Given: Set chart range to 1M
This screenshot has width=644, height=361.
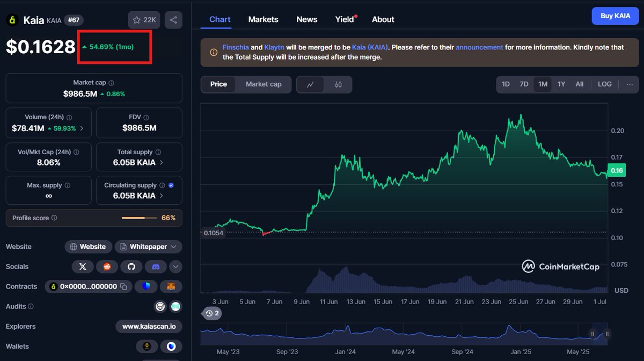Looking at the screenshot, I should (543, 84).
